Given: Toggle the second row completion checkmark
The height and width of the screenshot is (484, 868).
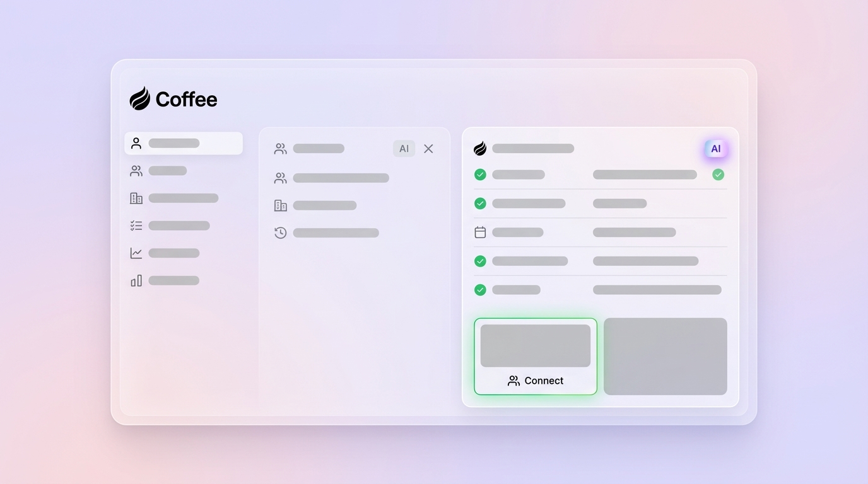Looking at the screenshot, I should click(x=479, y=203).
